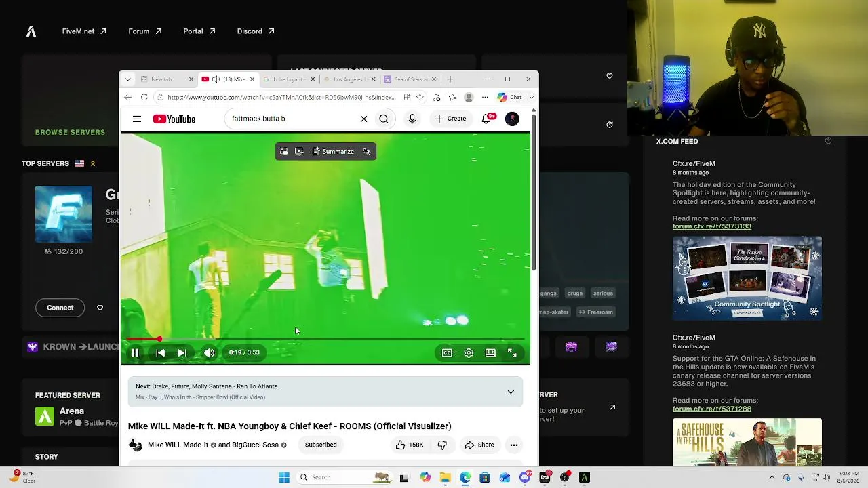
Task: Toggle closed captions on the video
Action: [x=447, y=352]
